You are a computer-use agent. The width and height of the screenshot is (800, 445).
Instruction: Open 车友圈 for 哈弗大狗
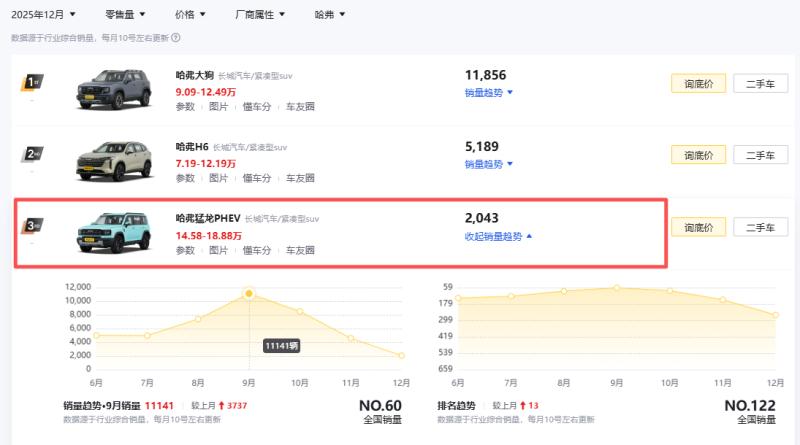(300, 106)
